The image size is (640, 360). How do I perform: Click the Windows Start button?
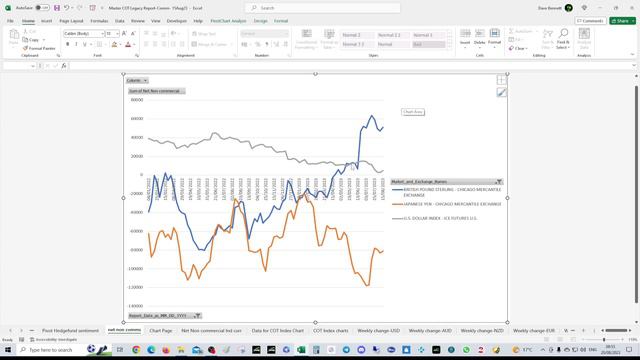[8, 350]
